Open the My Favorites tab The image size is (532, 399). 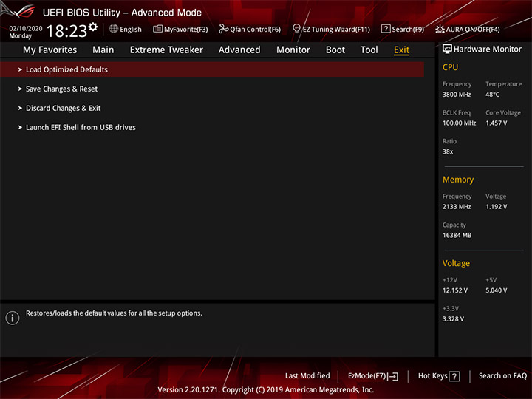coord(50,50)
